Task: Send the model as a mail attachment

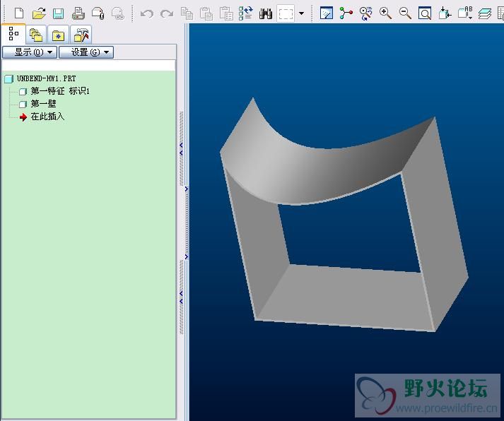Action: (x=98, y=13)
